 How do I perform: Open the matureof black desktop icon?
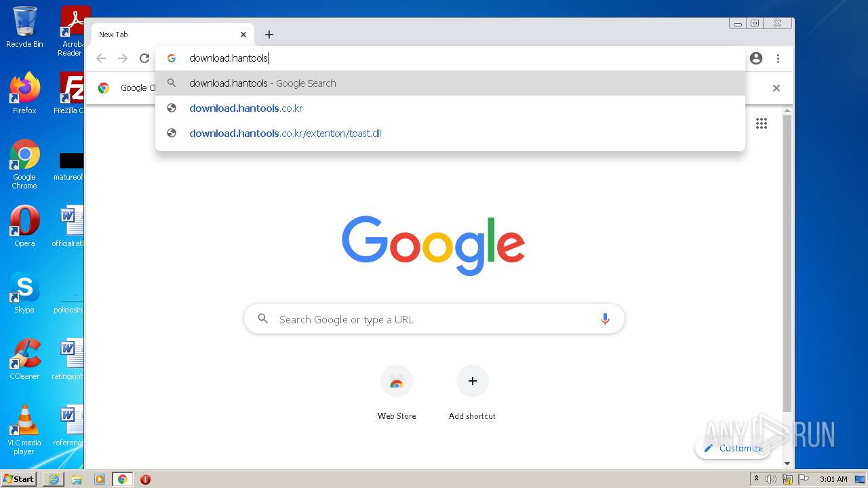tap(70, 165)
